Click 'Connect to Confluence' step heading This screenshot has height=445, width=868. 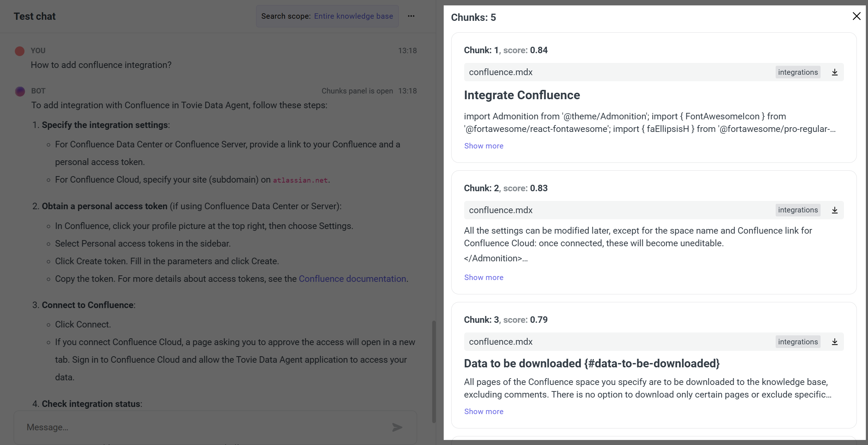click(x=88, y=305)
